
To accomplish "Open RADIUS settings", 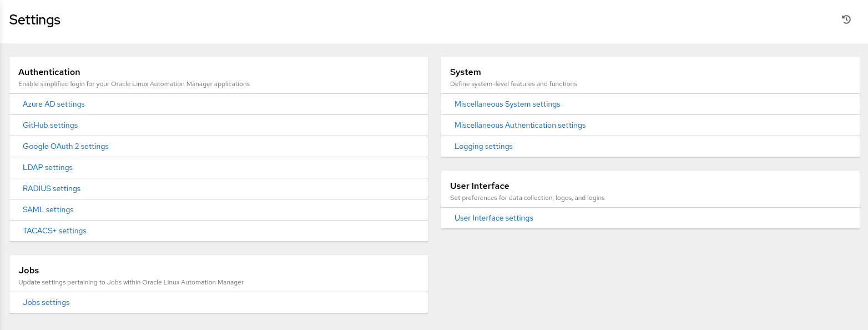I will (x=52, y=188).
